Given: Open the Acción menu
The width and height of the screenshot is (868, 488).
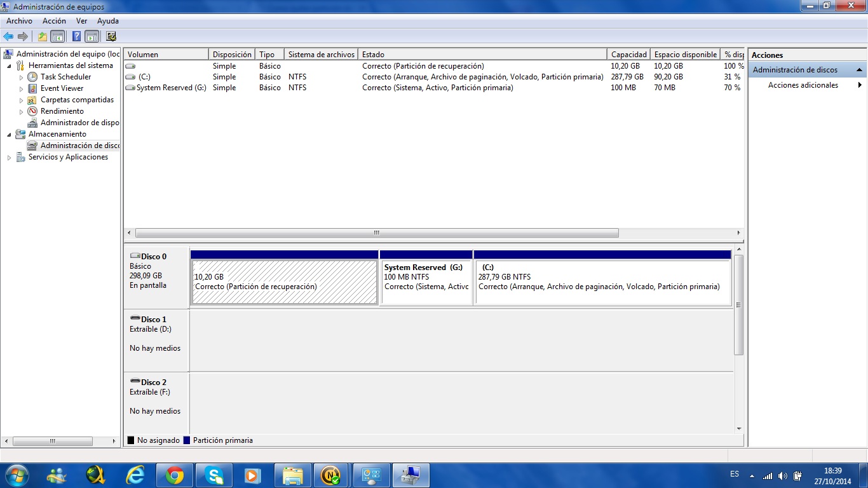Looking at the screenshot, I should tap(54, 21).
